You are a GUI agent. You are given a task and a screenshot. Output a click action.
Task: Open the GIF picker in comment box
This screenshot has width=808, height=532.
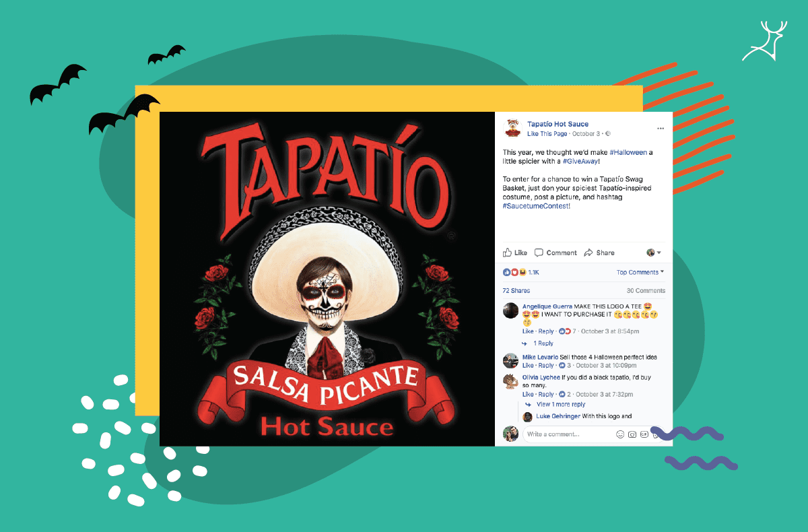[644, 434]
